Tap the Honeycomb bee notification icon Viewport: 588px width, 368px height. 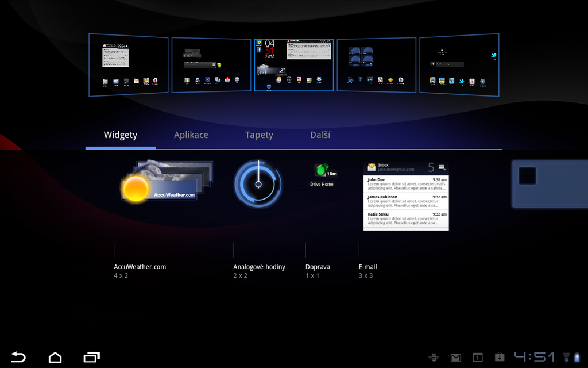[434, 358]
